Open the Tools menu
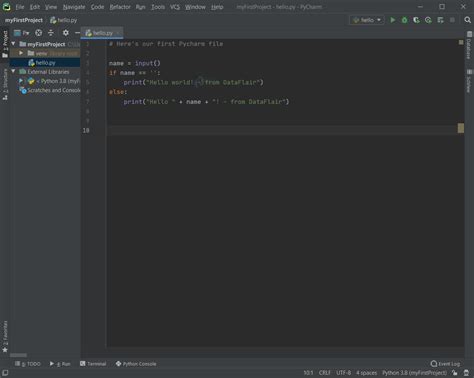This screenshot has height=378, width=474. 158,7
